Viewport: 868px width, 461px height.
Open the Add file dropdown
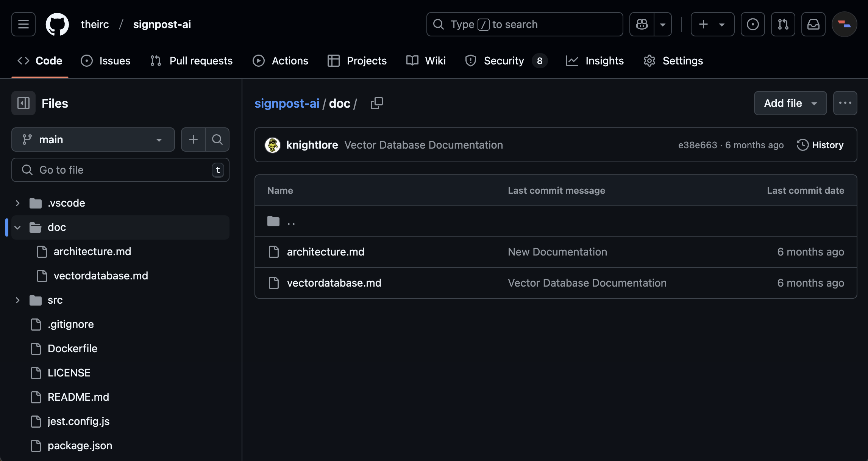790,103
